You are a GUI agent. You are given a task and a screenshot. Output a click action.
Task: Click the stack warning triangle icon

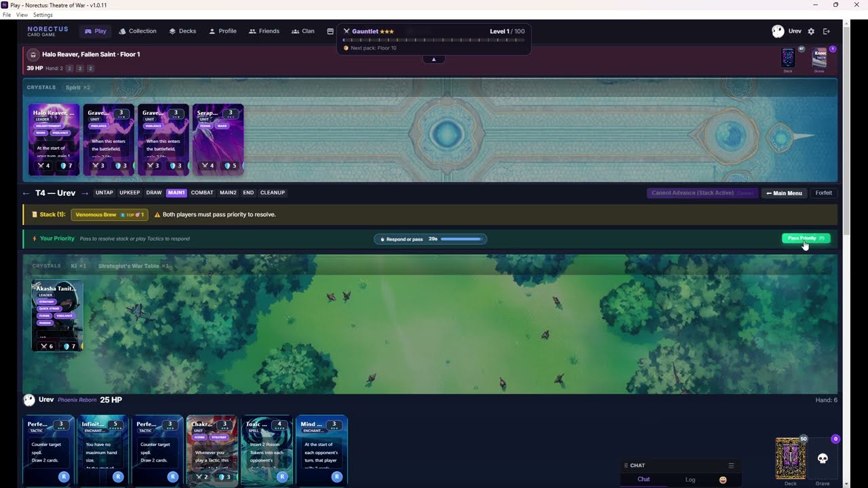(157, 215)
